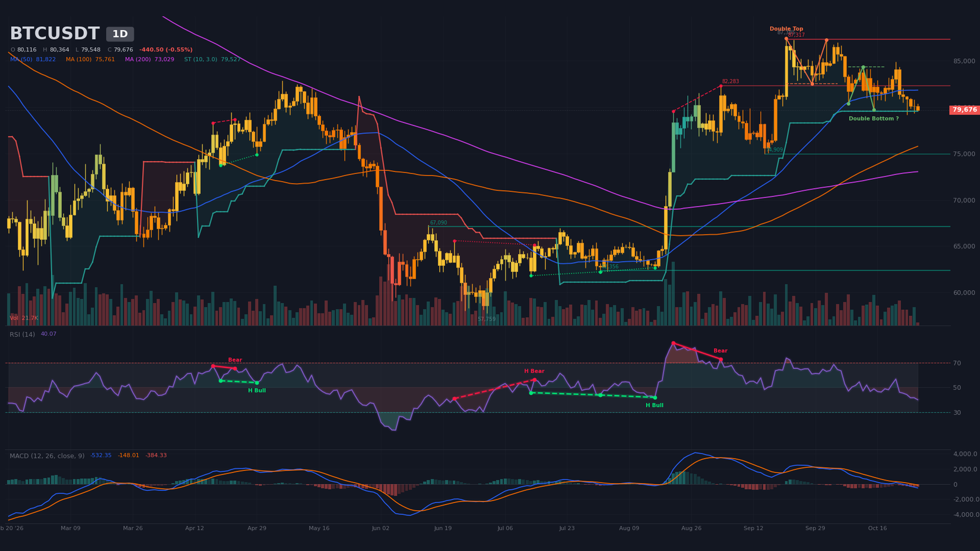The height and width of the screenshot is (551, 980).
Task: Click the RSI value 40.07
Action: click(48, 334)
